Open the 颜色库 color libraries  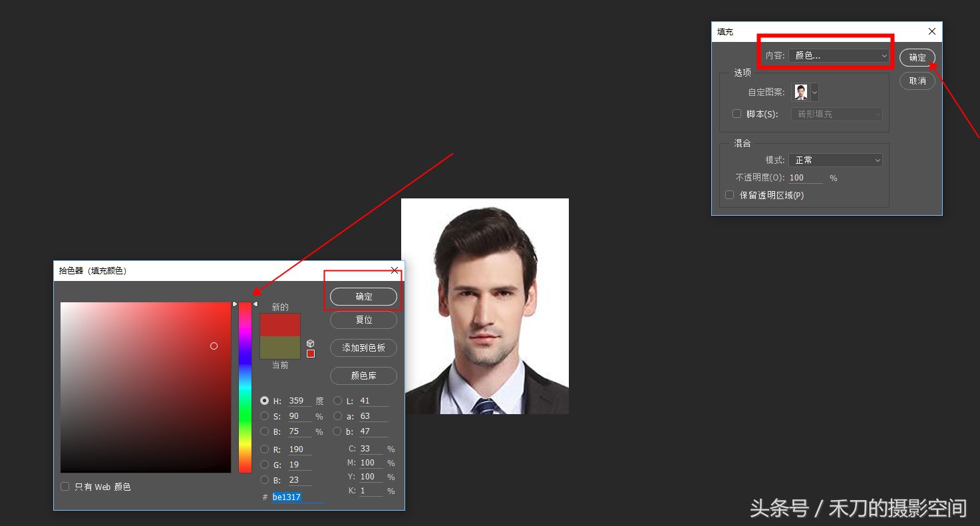363,376
